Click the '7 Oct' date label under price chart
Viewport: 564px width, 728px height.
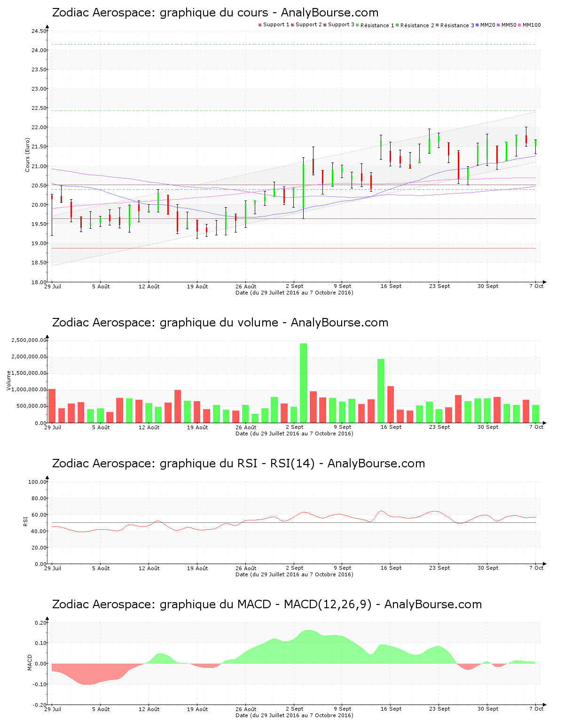coord(536,286)
